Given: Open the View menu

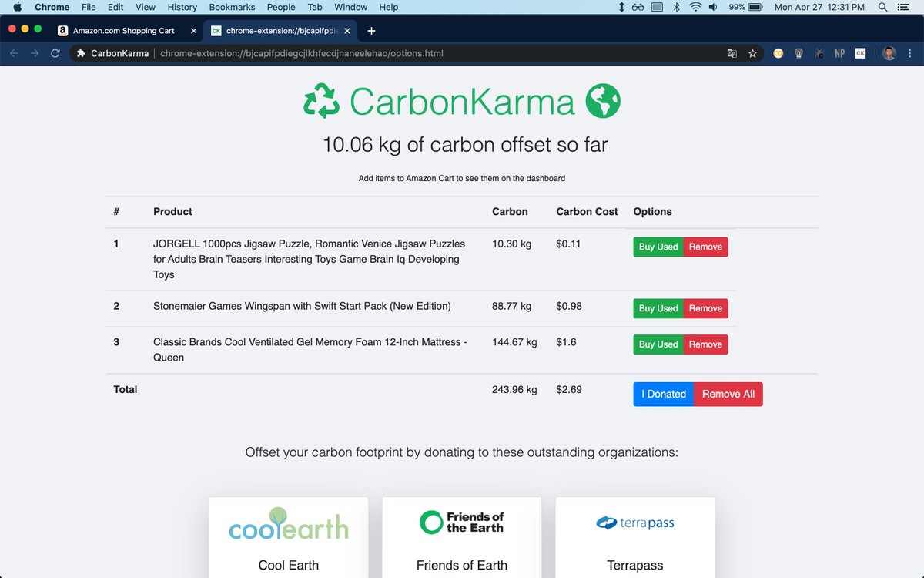Looking at the screenshot, I should click(146, 7).
